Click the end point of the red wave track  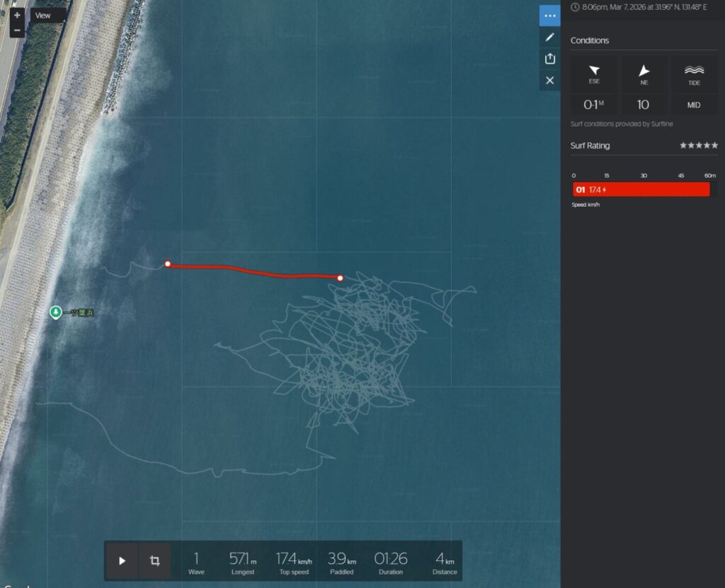pos(341,278)
